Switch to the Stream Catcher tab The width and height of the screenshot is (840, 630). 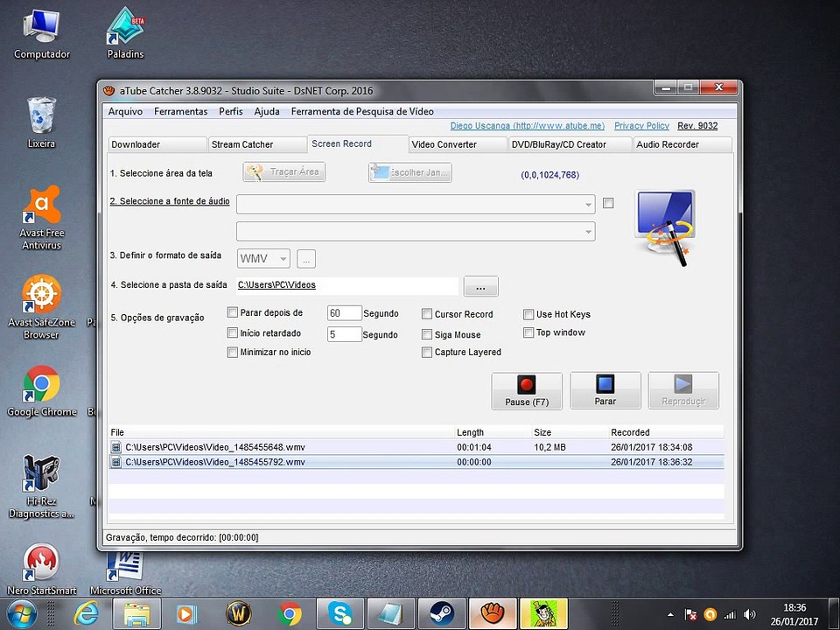257,144
